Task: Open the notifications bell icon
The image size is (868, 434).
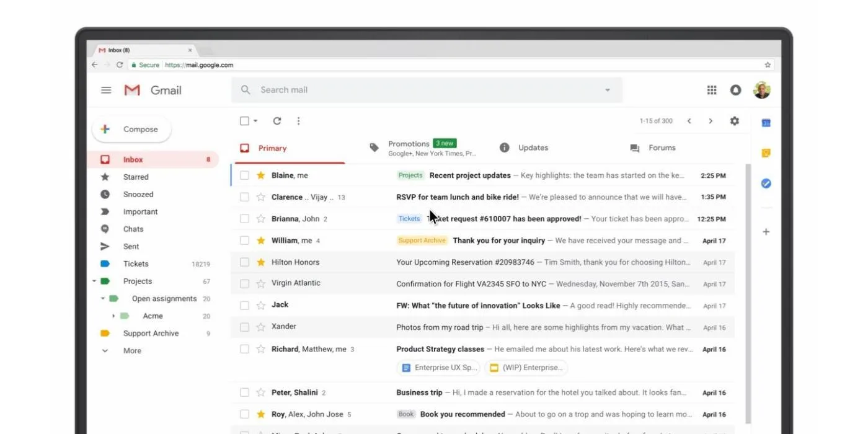Action: [x=735, y=90]
